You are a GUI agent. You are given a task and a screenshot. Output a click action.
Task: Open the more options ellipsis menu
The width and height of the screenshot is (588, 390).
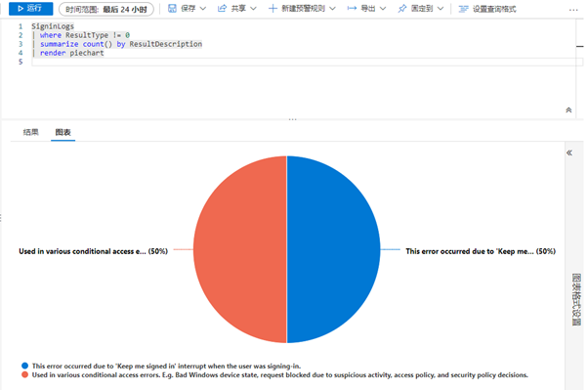pos(573,10)
